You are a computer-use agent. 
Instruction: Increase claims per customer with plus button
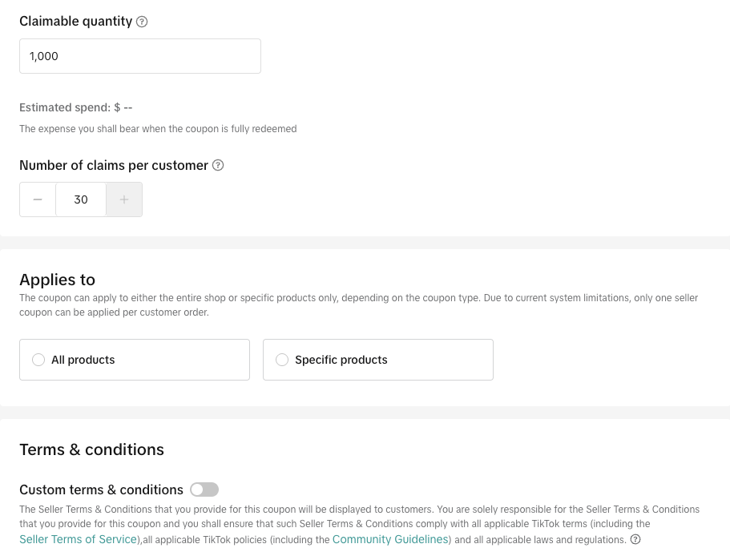pos(124,199)
